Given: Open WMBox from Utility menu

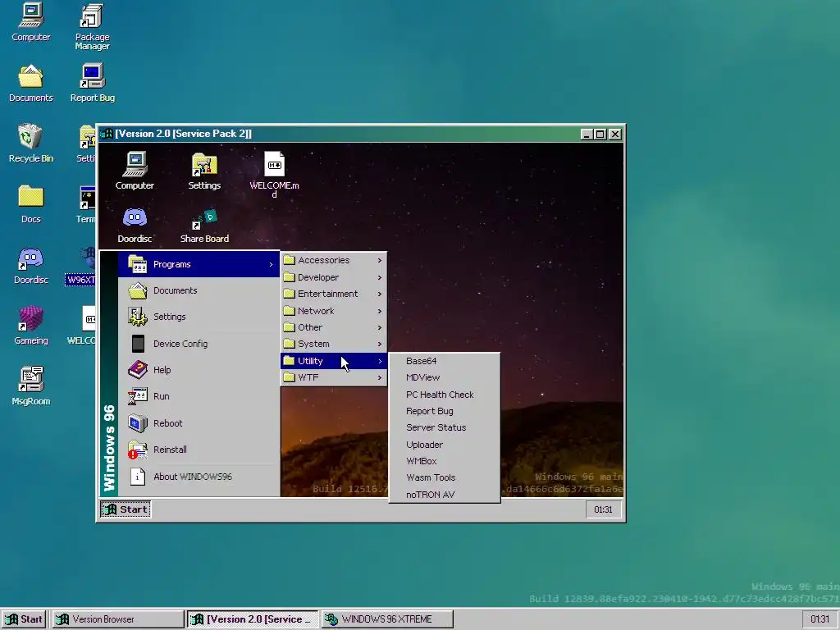Looking at the screenshot, I should click(x=445, y=461).
